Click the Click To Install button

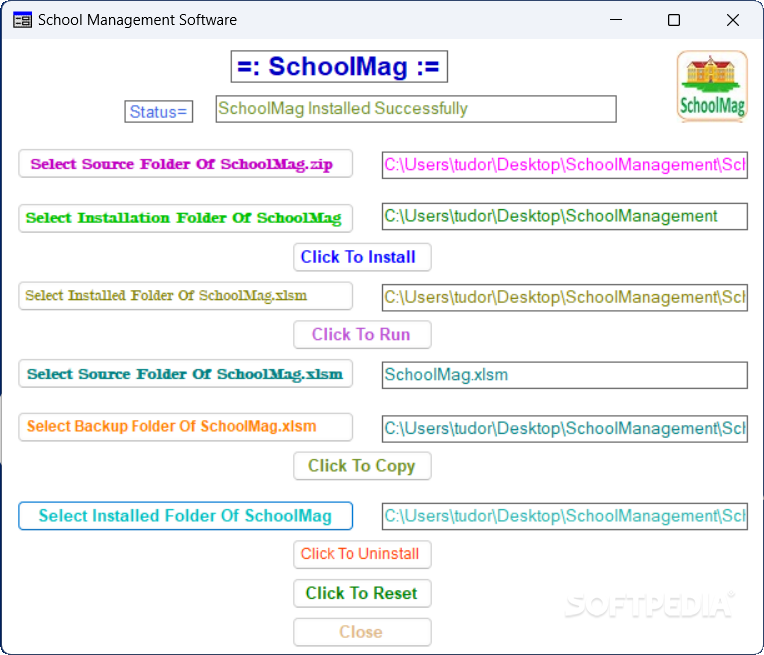[362, 257]
